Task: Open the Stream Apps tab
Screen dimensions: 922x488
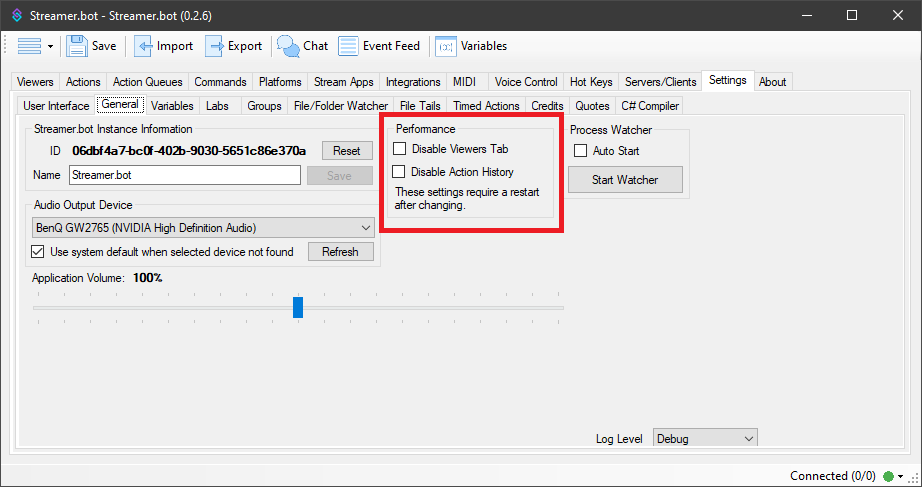Action: pos(343,82)
